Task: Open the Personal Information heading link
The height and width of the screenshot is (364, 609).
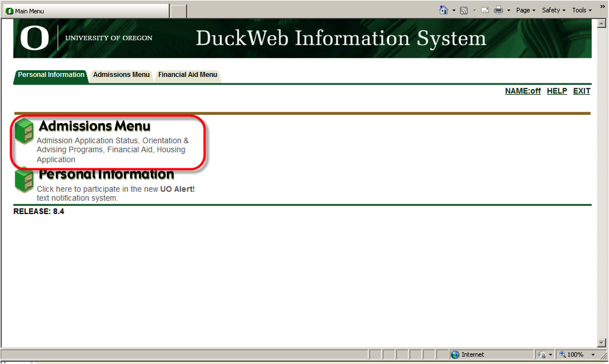Action: tap(106, 175)
